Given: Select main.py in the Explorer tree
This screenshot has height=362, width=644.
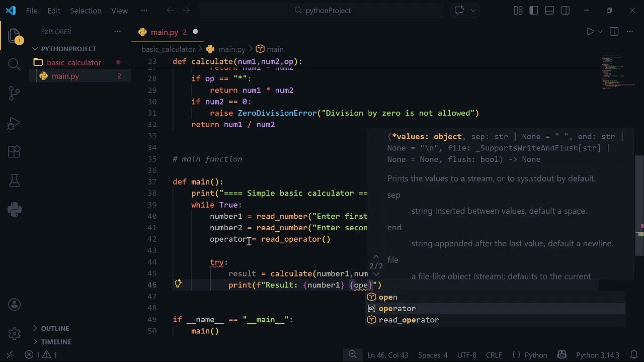Looking at the screenshot, I should (x=65, y=76).
